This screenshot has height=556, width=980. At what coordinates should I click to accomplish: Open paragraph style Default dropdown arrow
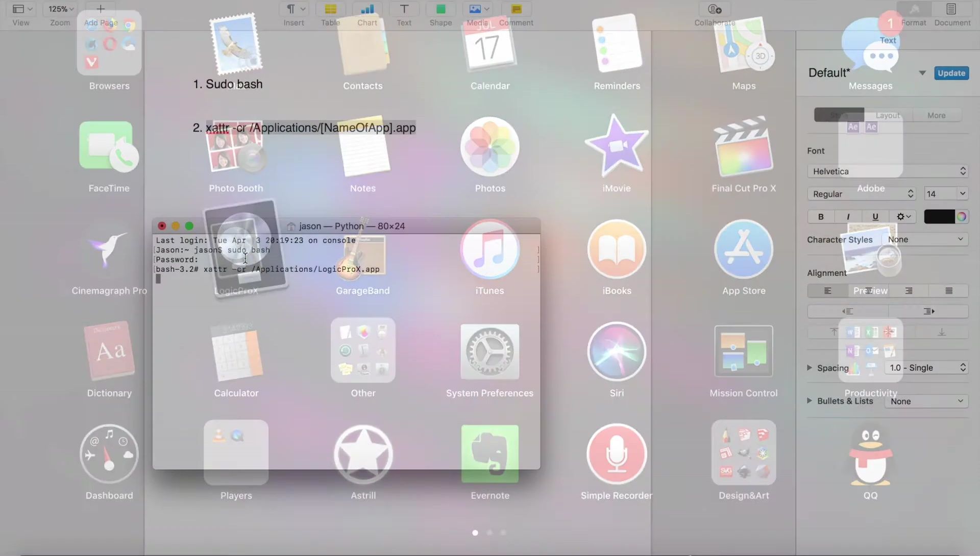coord(922,73)
